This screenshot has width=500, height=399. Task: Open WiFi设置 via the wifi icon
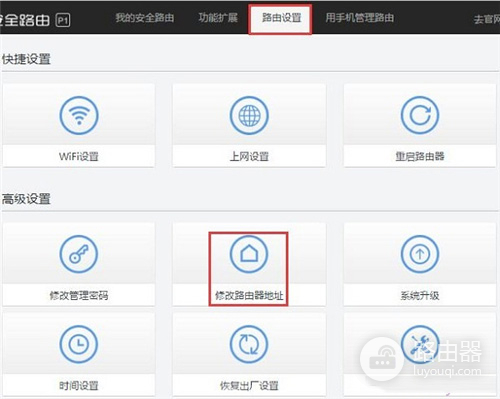click(x=79, y=115)
